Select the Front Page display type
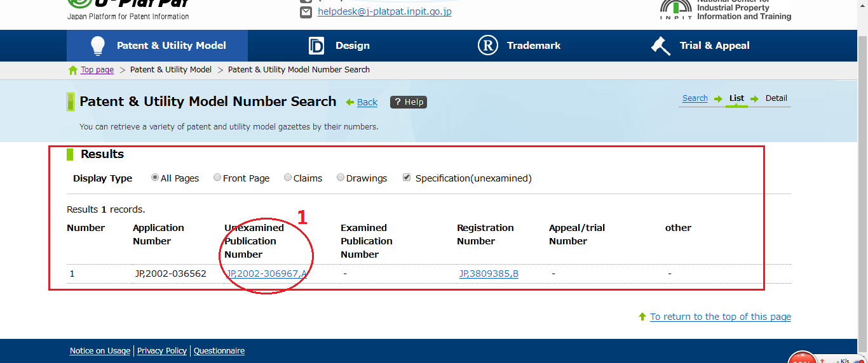The image size is (868, 363). pos(217,178)
